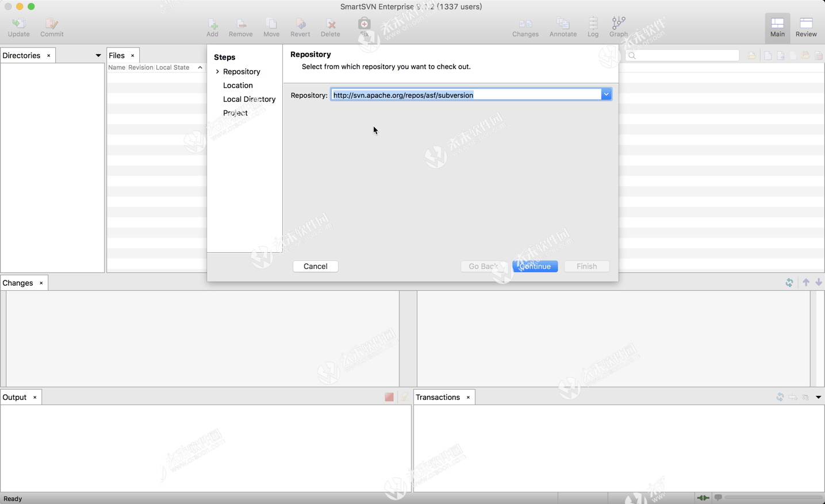Open the Annotate toolbar tool
This screenshot has width=825, height=504.
pyautogui.click(x=563, y=27)
